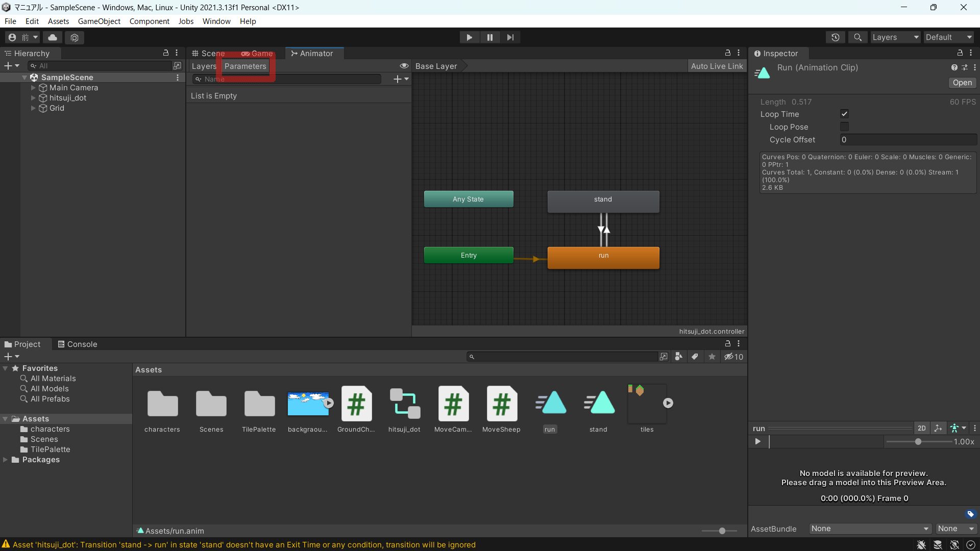Open the Package Manager toolbar icon
Viewport: 980px width, 551px height.
click(75, 37)
